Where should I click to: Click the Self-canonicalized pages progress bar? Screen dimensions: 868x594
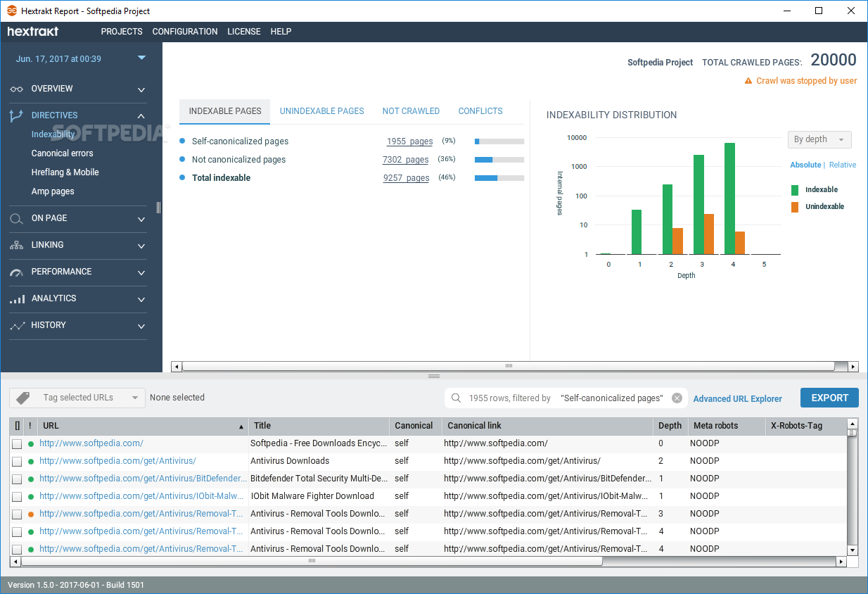[x=499, y=141]
